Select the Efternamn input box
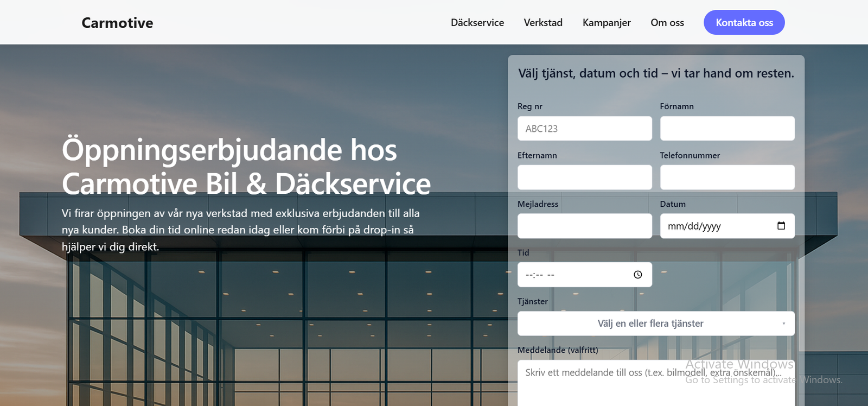This screenshot has height=406, width=868. tap(584, 177)
